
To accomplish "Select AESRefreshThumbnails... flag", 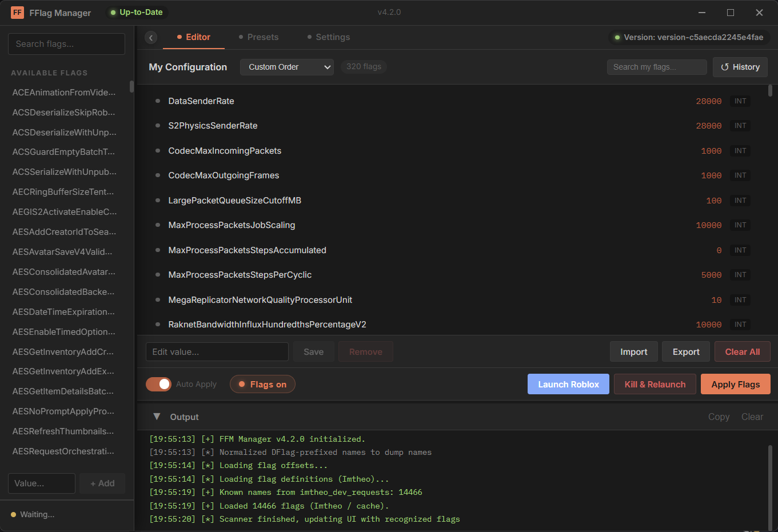I will point(64,431).
